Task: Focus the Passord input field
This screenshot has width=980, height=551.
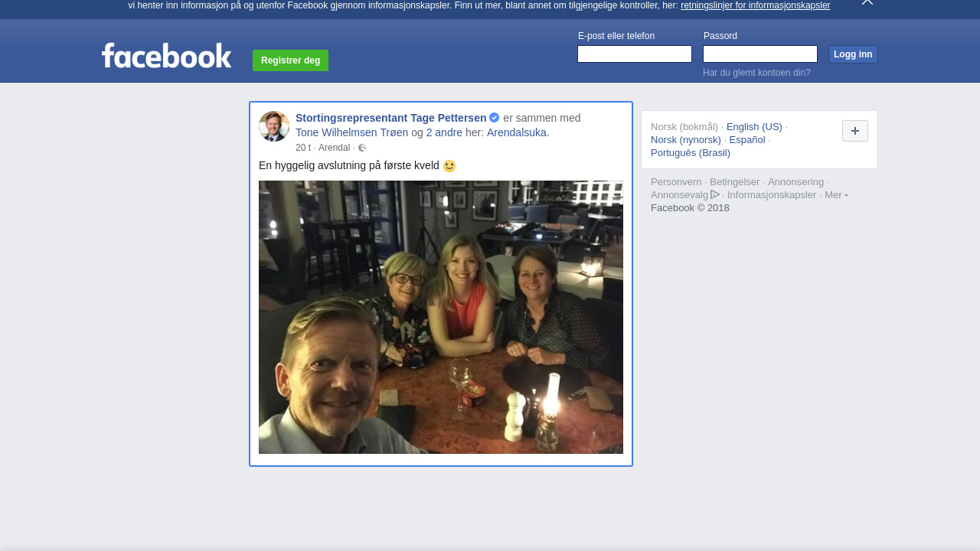Action: pos(760,54)
